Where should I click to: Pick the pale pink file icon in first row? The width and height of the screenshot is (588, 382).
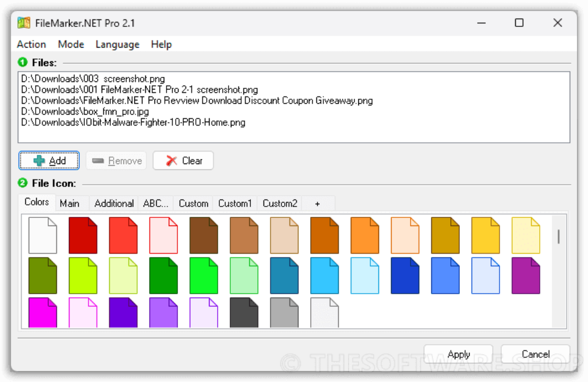tap(164, 236)
